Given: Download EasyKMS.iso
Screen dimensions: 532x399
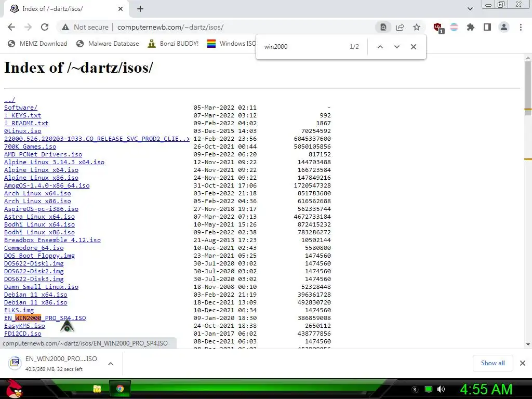Looking at the screenshot, I should [x=24, y=326].
